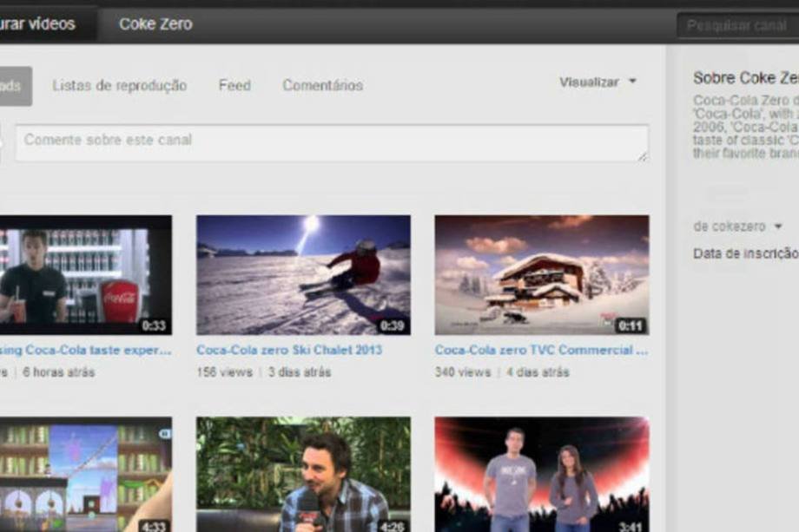Open thumbnail with Coca-Cola vending machine
Screen dimensions: 799x532
point(85,274)
